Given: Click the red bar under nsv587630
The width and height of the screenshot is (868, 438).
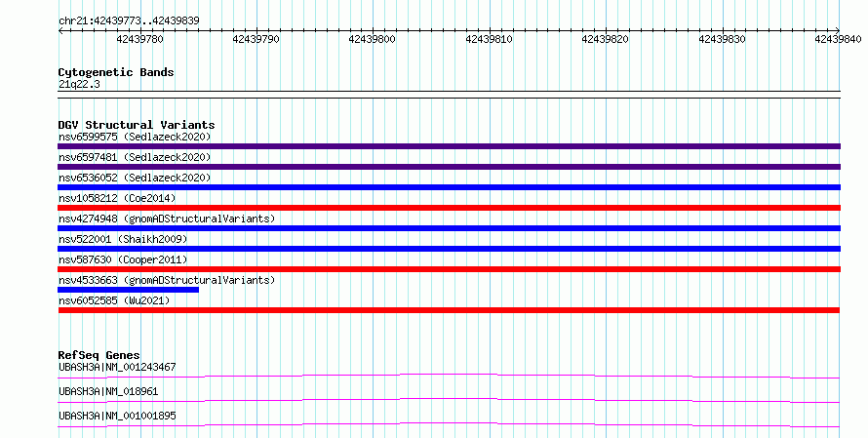Looking at the screenshot, I should pos(449,269).
